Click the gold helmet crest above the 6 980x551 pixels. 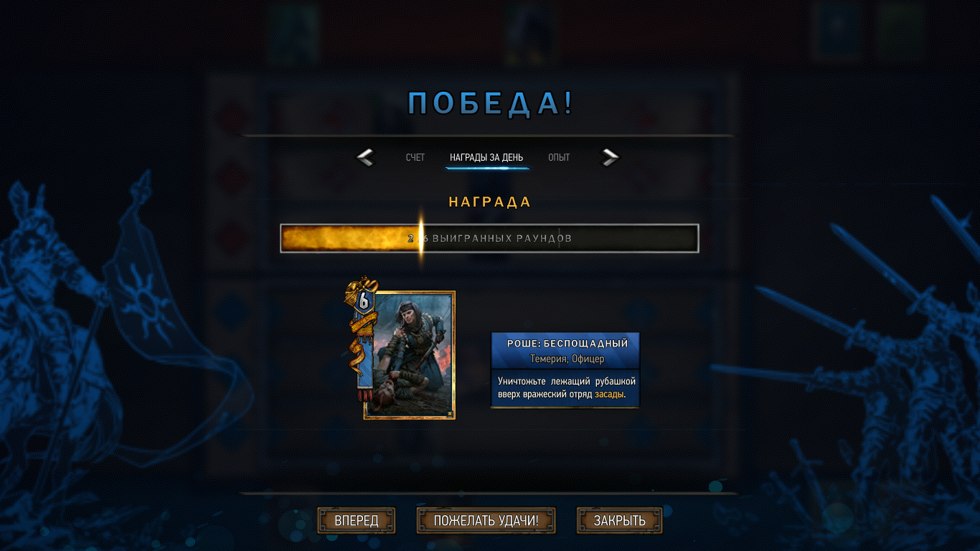tap(362, 285)
